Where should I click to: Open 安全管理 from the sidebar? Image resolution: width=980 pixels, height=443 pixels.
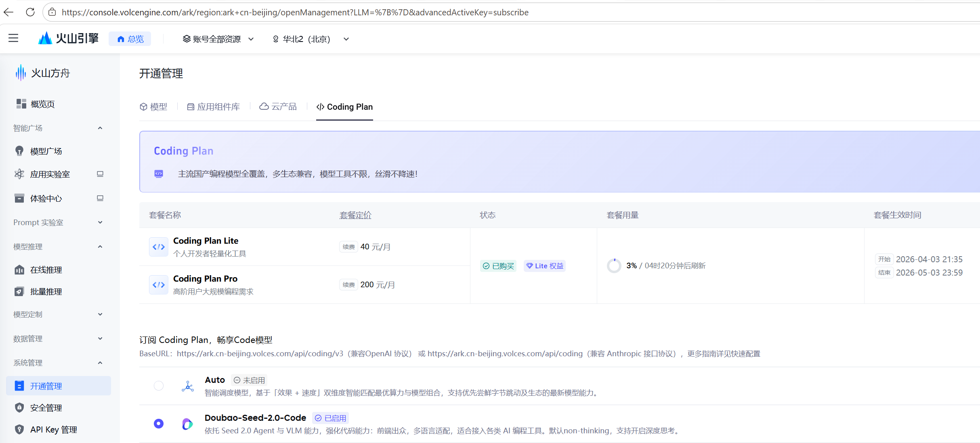[46, 407]
